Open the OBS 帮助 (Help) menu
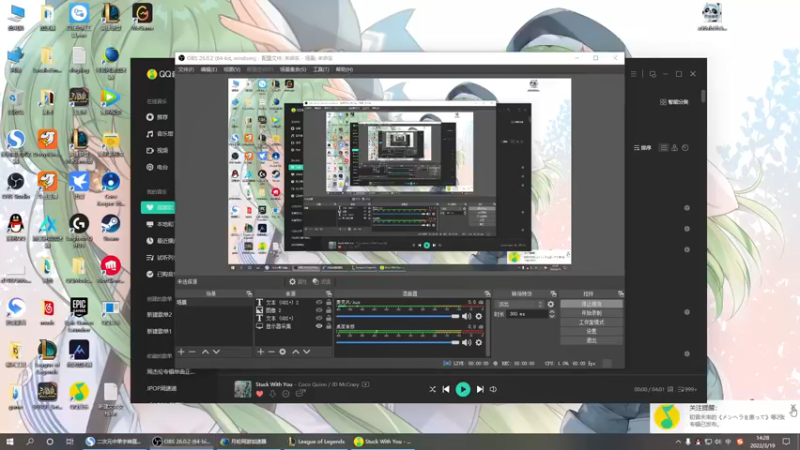This screenshot has width=800, height=450. point(344,69)
